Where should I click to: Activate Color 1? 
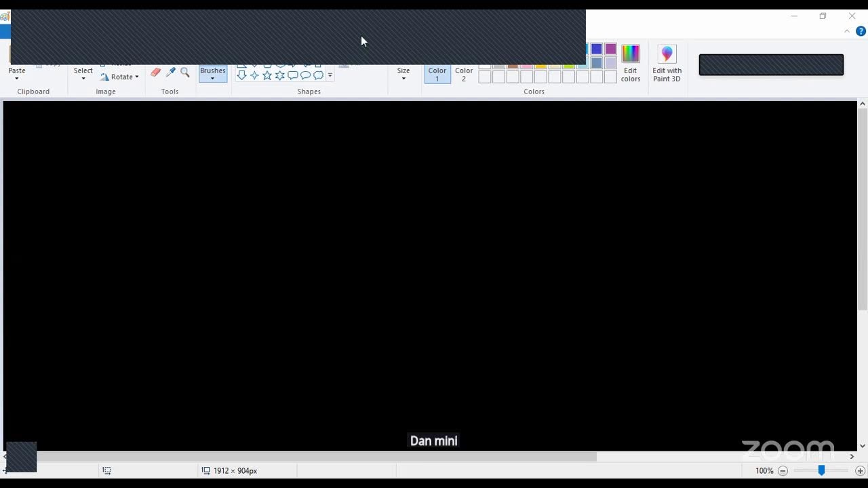pos(437,74)
